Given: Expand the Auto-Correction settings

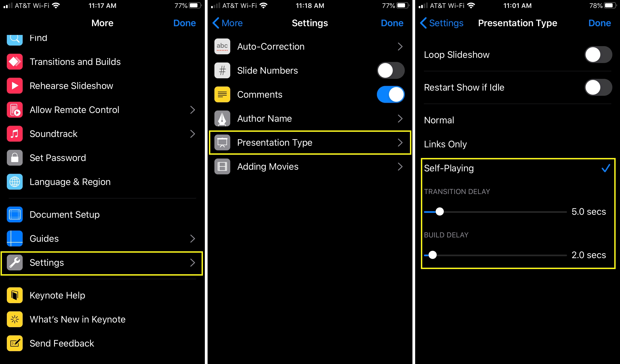Looking at the screenshot, I should coord(309,46).
